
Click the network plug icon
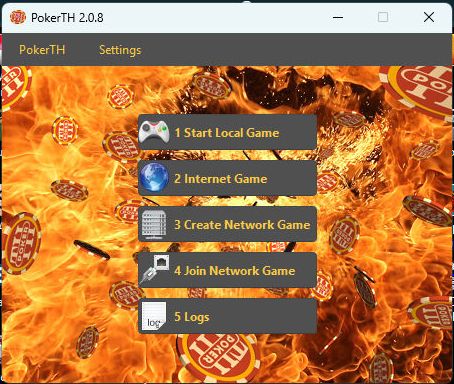[154, 270]
